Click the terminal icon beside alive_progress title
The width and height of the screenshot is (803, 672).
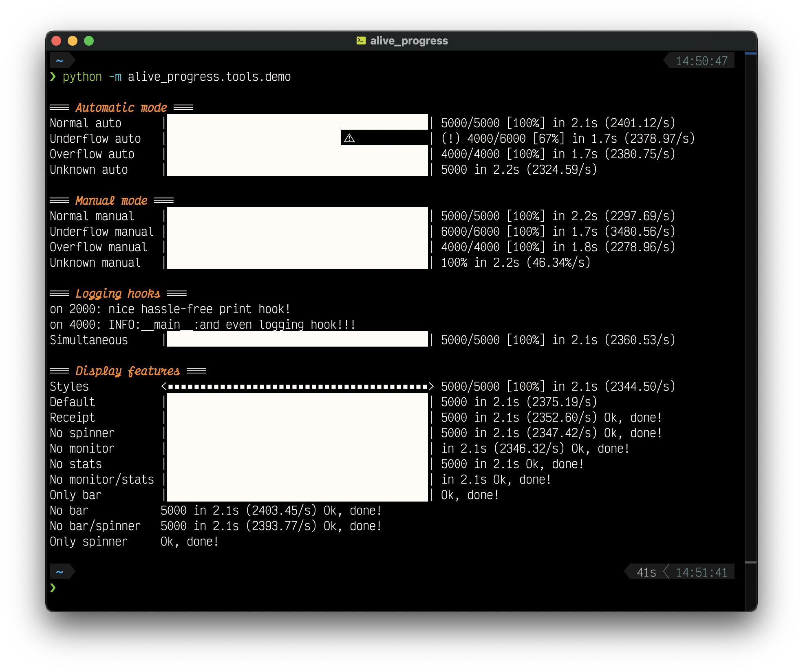(x=361, y=40)
